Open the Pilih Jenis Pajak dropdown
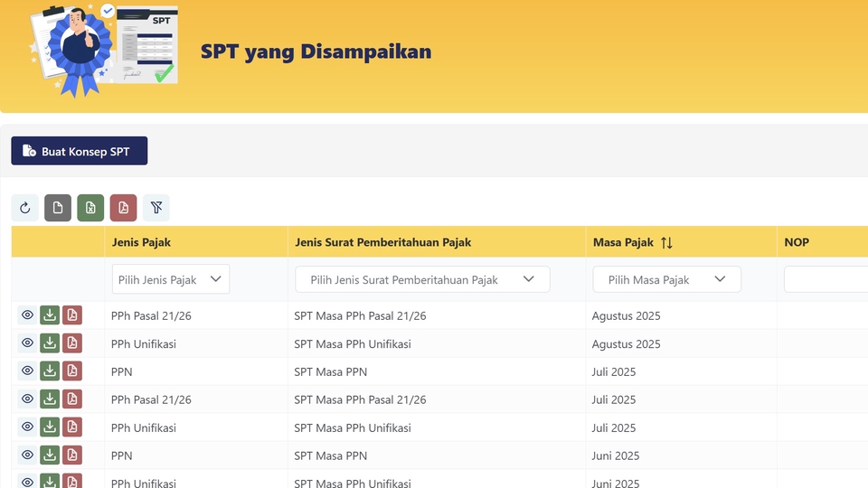The image size is (868, 488). pos(171,279)
